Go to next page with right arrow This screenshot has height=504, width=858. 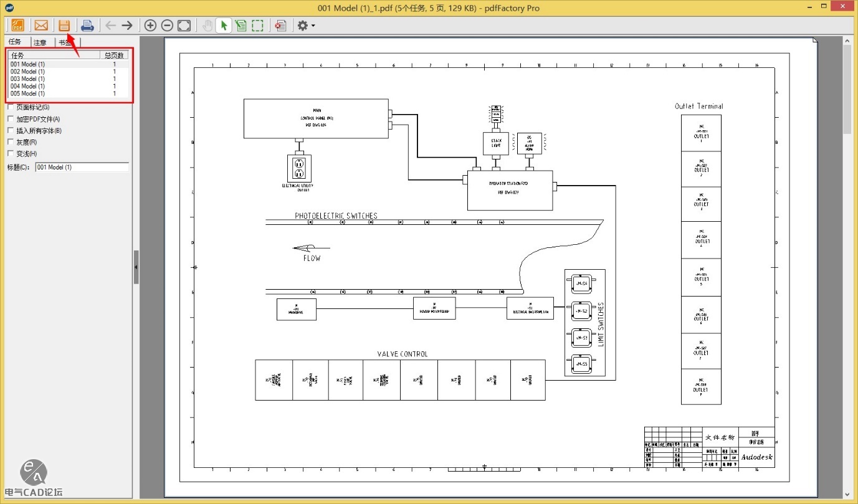[127, 26]
